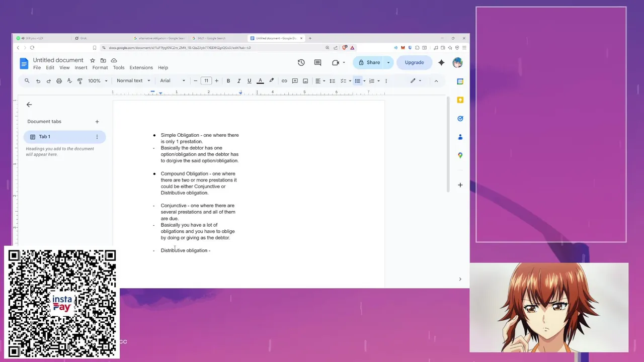Click the Docs home icon

coord(24,63)
